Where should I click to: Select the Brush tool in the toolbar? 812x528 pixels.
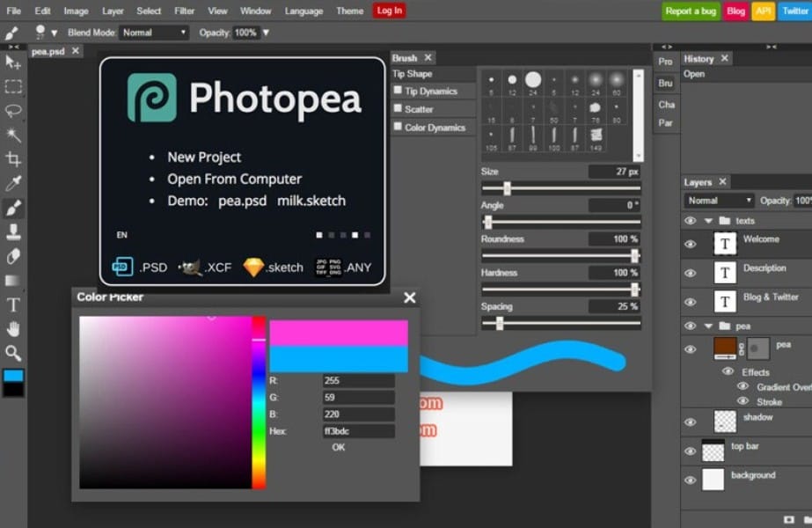point(11,210)
